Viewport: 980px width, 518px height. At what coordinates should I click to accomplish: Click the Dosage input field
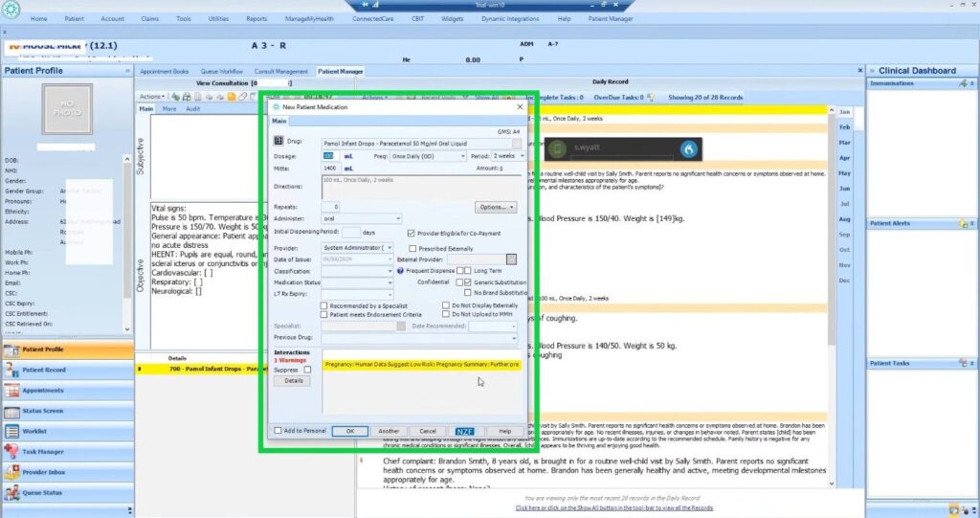(330, 156)
